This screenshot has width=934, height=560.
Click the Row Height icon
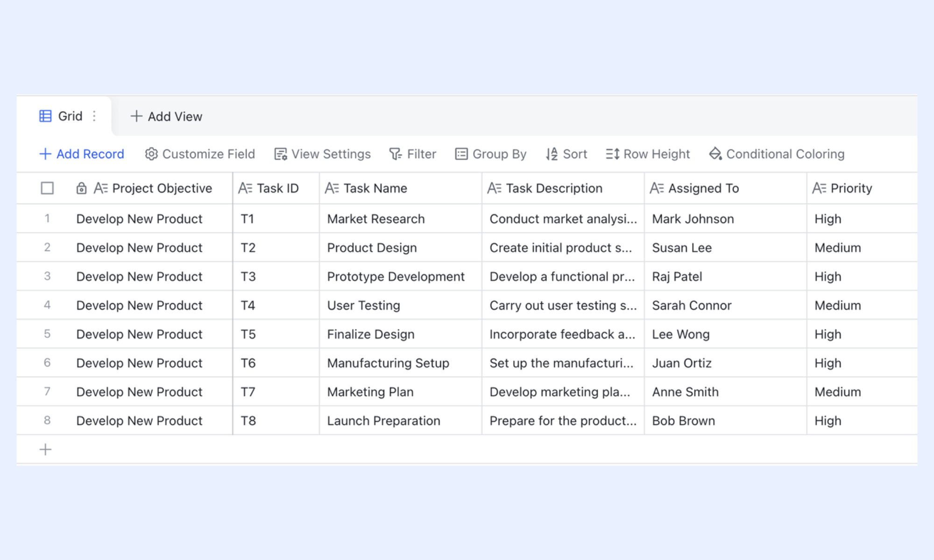tap(613, 154)
